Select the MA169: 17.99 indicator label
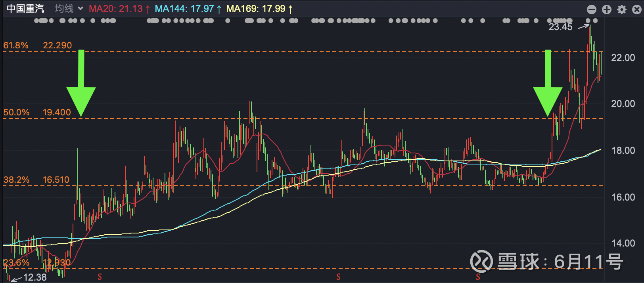Screen dimensions: 644x283 [x=259, y=9]
